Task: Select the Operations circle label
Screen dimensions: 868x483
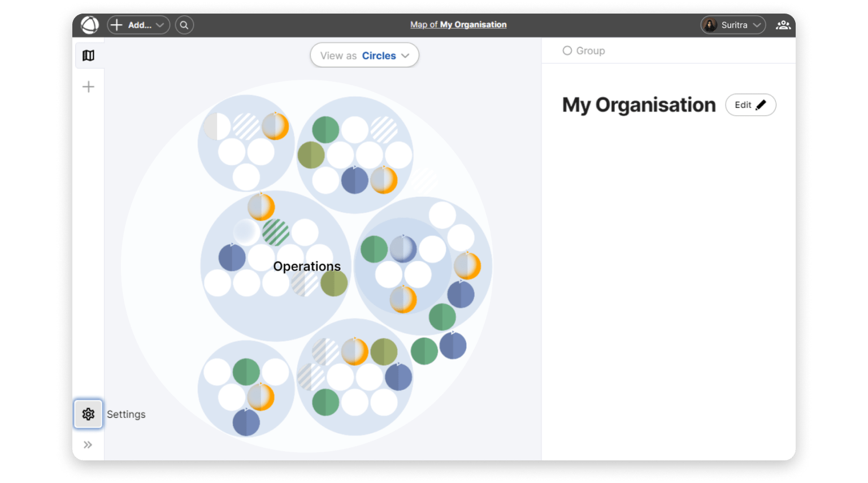Action: point(307,266)
